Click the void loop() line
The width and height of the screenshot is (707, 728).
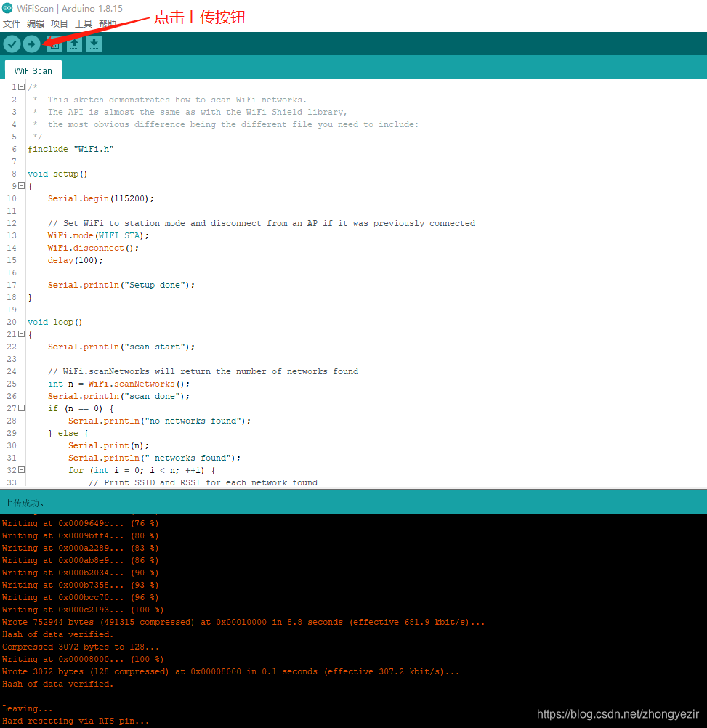click(54, 322)
